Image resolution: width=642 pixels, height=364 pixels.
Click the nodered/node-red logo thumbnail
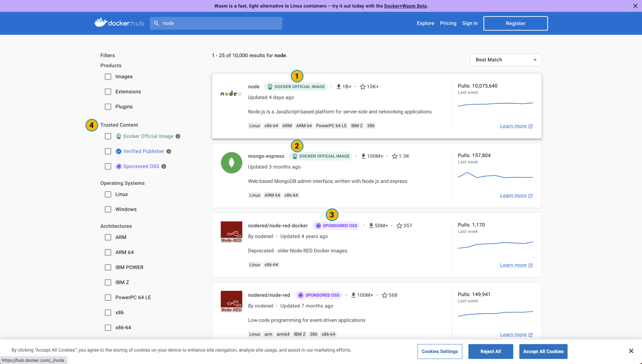pyautogui.click(x=231, y=301)
